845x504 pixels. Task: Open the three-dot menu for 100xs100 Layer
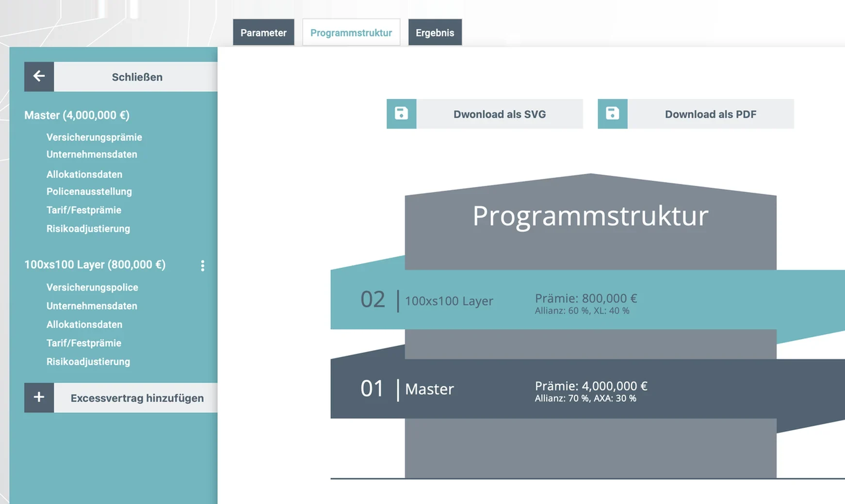click(203, 265)
